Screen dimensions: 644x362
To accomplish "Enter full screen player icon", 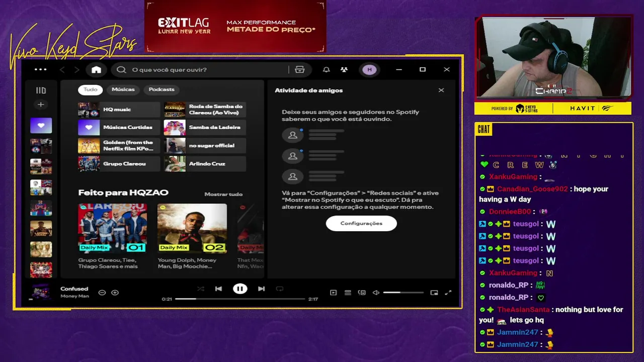I will pyautogui.click(x=448, y=293).
